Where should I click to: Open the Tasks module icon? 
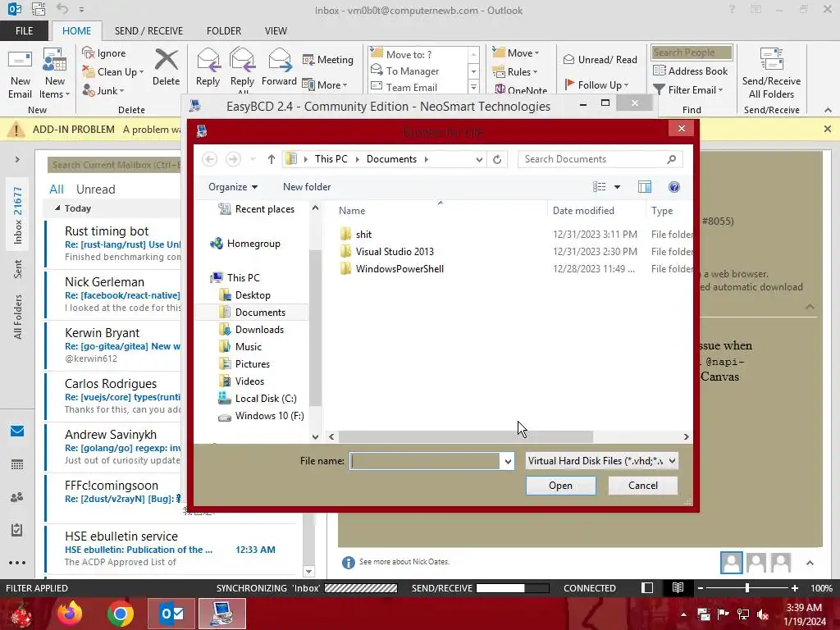pyautogui.click(x=17, y=530)
